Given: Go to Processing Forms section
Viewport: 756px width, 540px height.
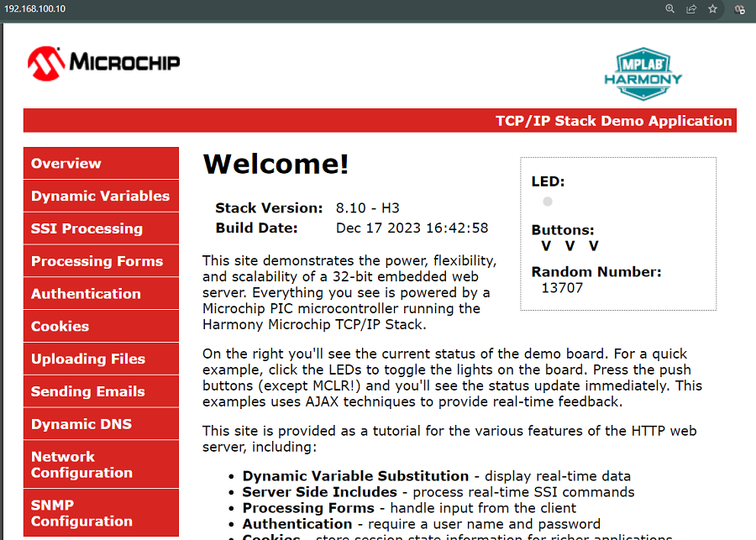Looking at the screenshot, I should click(101, 260).
